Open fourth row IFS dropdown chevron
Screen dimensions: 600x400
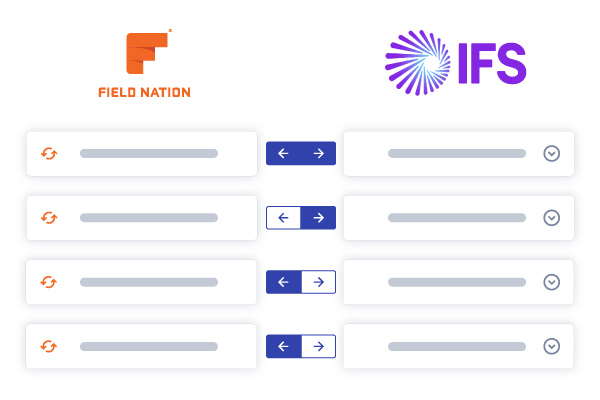pos(551,346)
